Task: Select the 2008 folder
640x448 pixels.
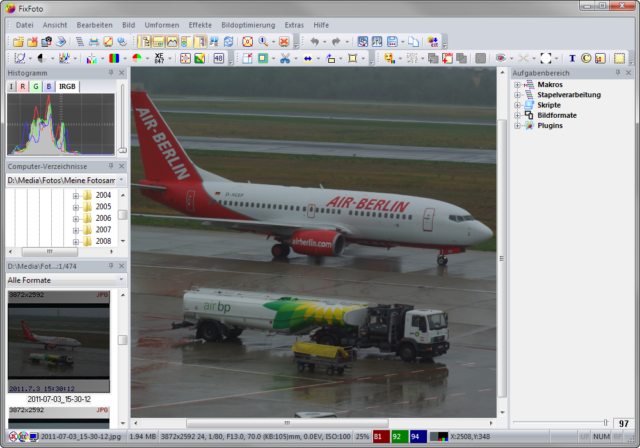Action: click(x=103, y=241)
